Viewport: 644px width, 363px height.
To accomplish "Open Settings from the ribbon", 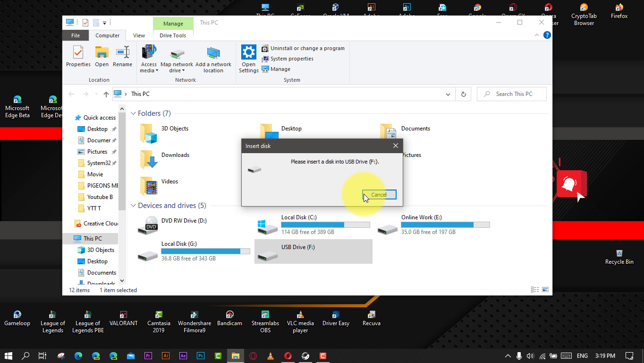I will tap(248, 59).
